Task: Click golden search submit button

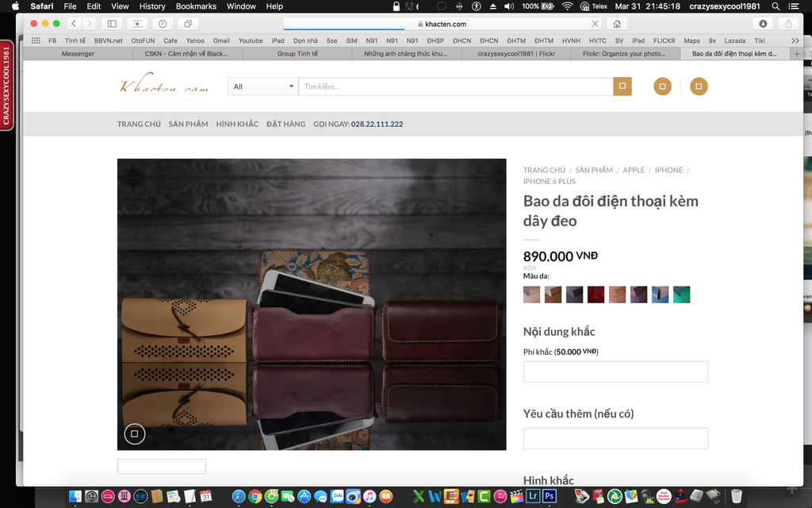Action: coord(622,87)
